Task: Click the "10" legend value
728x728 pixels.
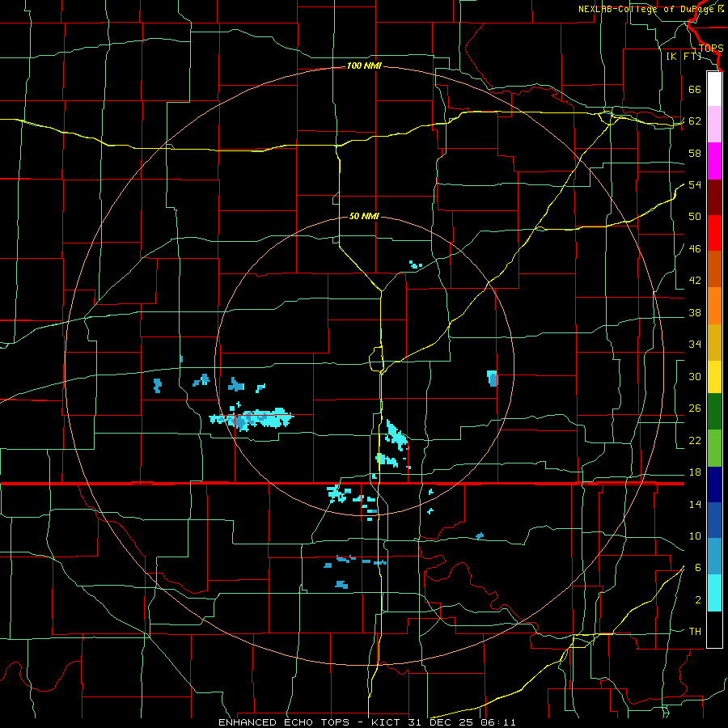Action: [695, 536]
